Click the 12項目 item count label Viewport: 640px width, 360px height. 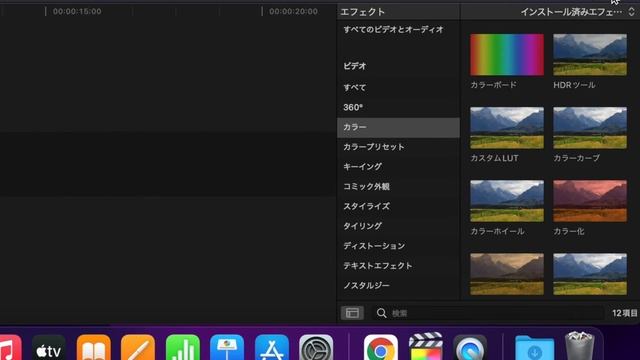[x=624, y=313]
